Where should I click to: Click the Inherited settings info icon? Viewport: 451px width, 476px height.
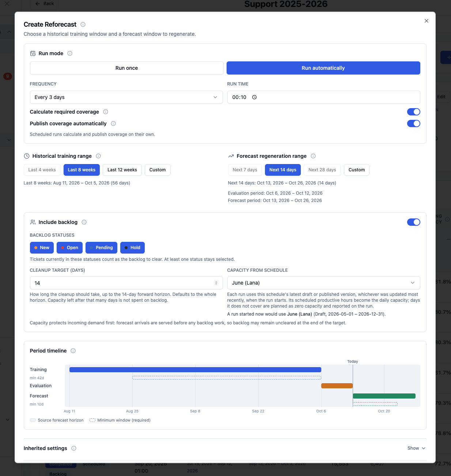click(x=74, y=448)
